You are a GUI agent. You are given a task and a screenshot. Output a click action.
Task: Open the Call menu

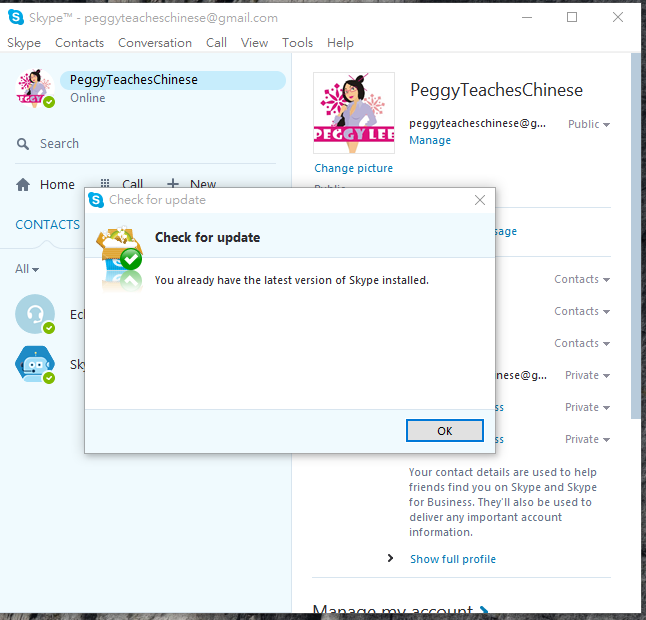(216, 43)
